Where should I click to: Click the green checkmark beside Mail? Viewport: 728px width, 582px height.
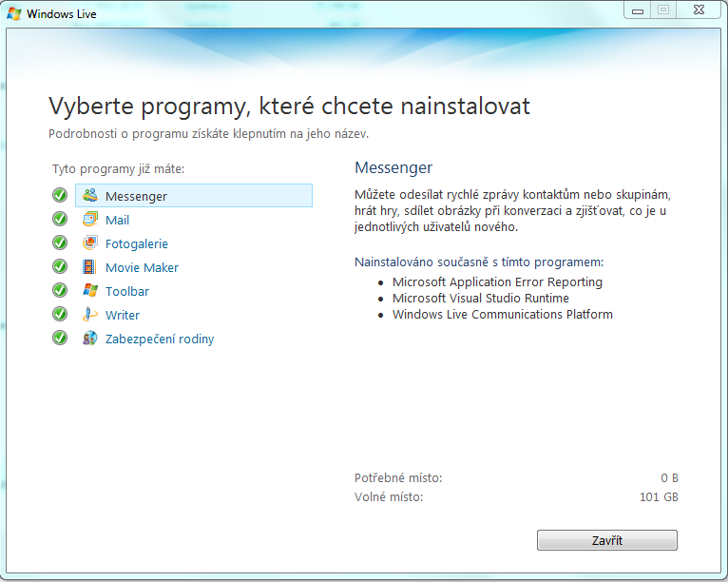click(x=60, y=219)
